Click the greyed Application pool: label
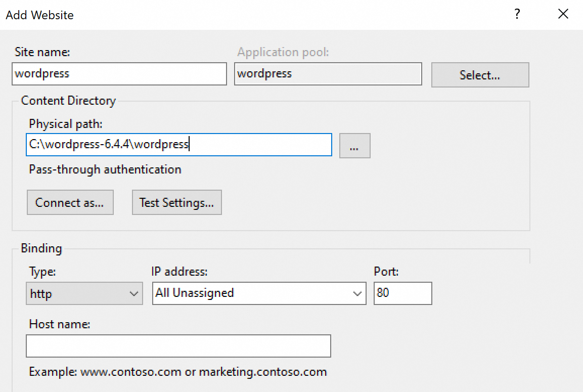 pos(283,52)
